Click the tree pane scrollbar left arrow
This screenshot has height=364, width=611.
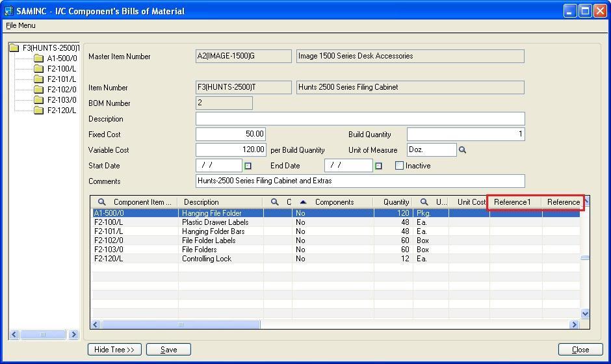[14, 334]
